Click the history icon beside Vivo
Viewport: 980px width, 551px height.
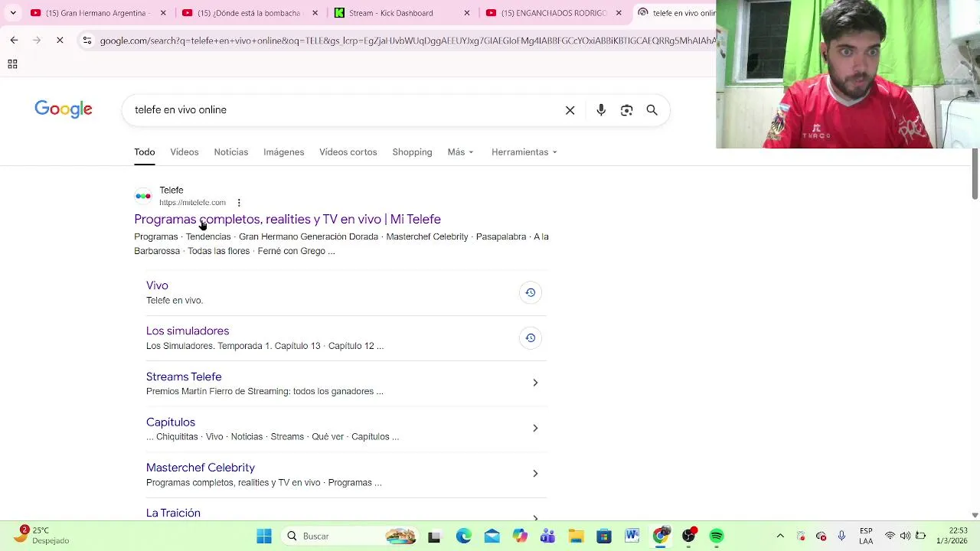click(x=530, y=292)
